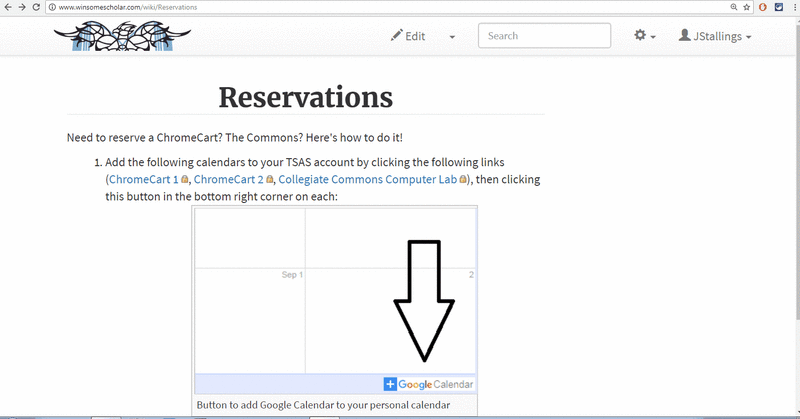Bookmark this page with the star icon

[746, 7]
